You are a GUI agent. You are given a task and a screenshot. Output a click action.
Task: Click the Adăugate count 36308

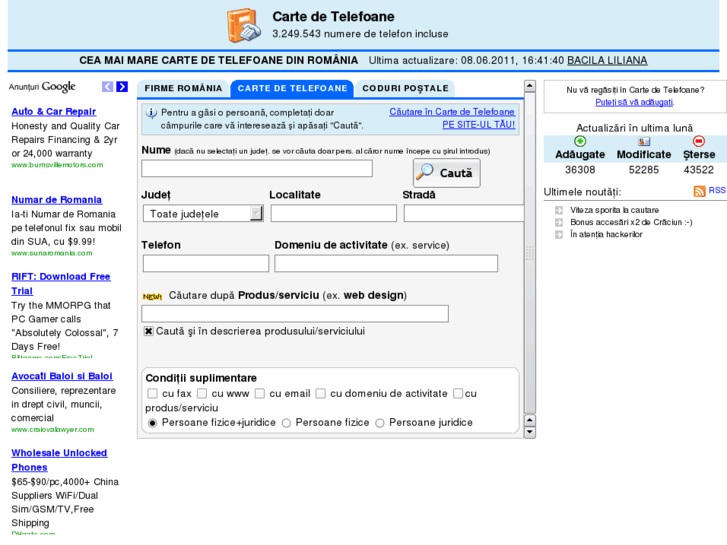(580, 170)
